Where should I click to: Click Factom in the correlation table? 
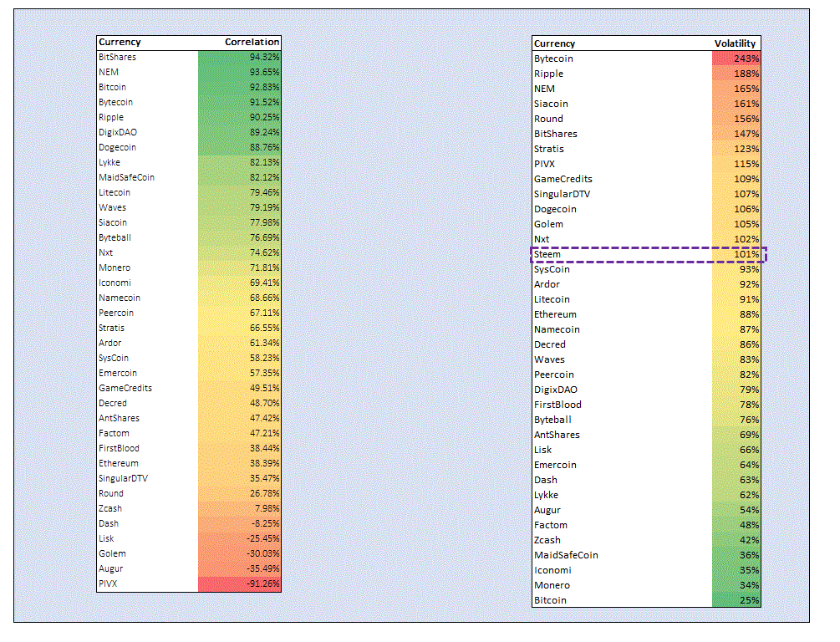pos(115,433)
